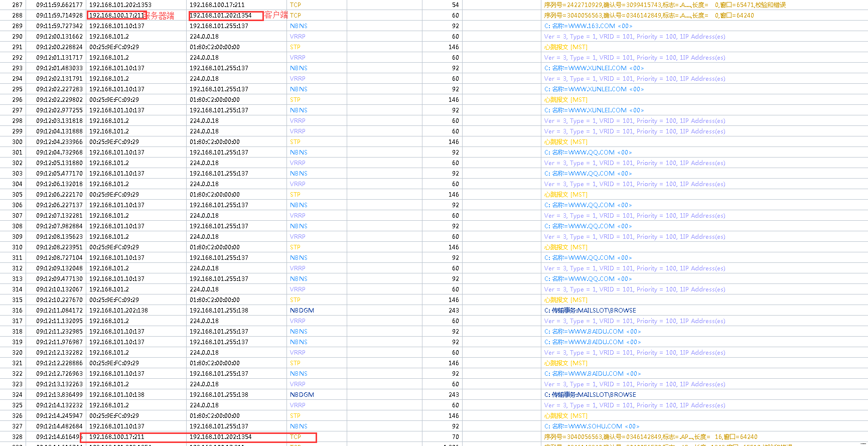Select the WWW.XUNLEI.COM summary in packet 293
The height and width of the screenshot is (446, 868).
coord(594,68)
